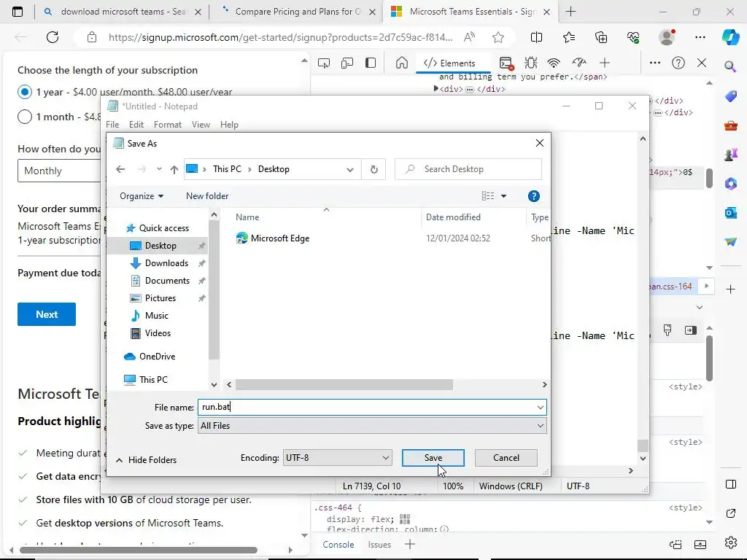Screen dimensions: 747x560
Task: Toggle DevTools device emulation icon
Action: point(347,63)
